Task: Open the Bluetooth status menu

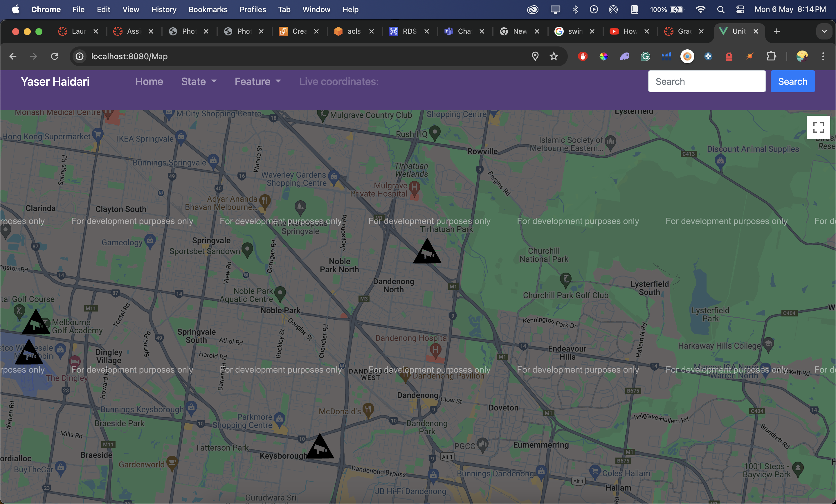Action: (x=575, y=10)
